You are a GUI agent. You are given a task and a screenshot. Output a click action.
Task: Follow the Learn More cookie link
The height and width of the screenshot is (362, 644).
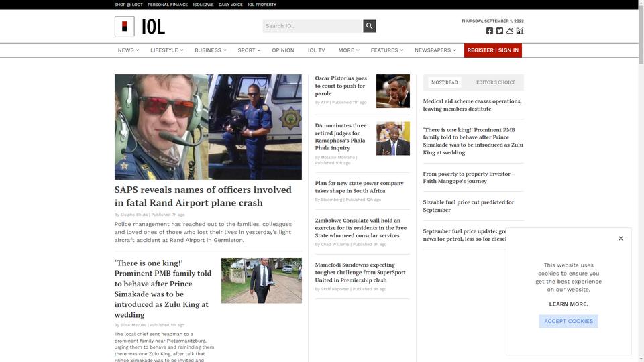[568, 304]
